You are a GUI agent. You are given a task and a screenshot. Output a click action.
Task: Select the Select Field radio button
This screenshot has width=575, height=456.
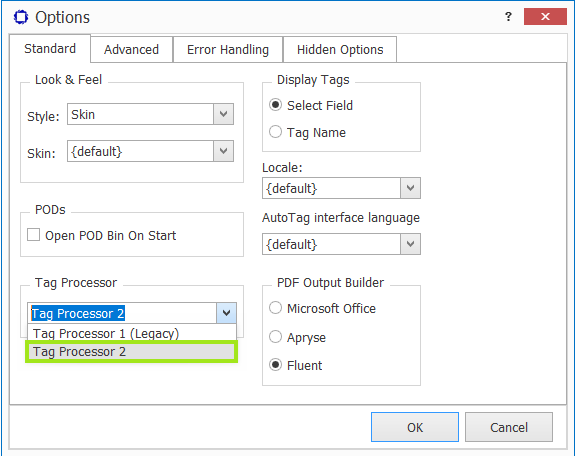pyautogui.click(x=275, y=105)
